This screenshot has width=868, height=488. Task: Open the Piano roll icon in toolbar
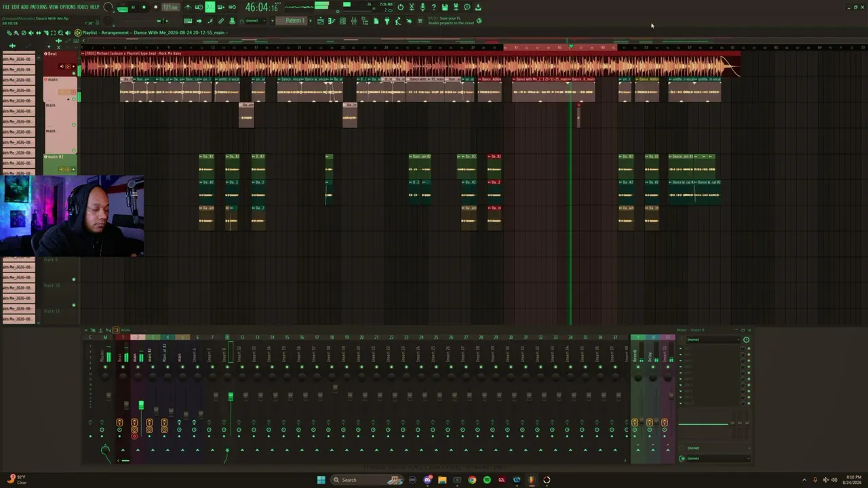click(x=332, y=21)
